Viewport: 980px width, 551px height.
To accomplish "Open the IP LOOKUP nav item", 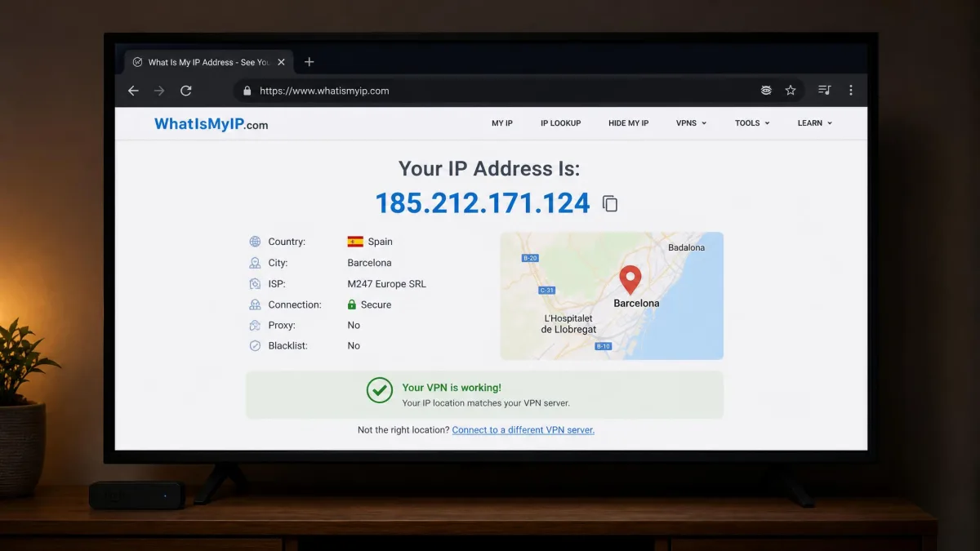I will pyautogui.click(x=561, y=123).
